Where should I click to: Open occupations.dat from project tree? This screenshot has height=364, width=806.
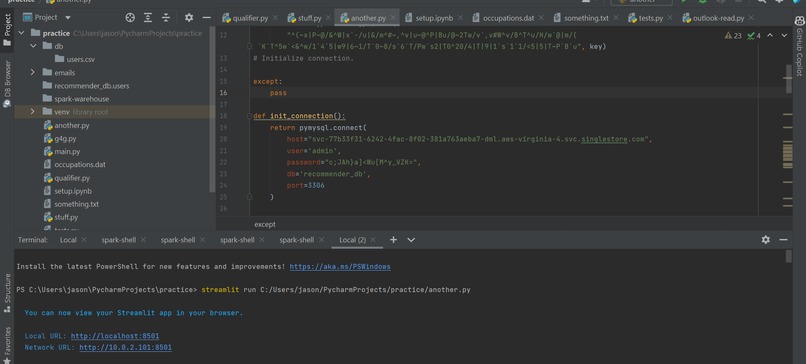75,165
